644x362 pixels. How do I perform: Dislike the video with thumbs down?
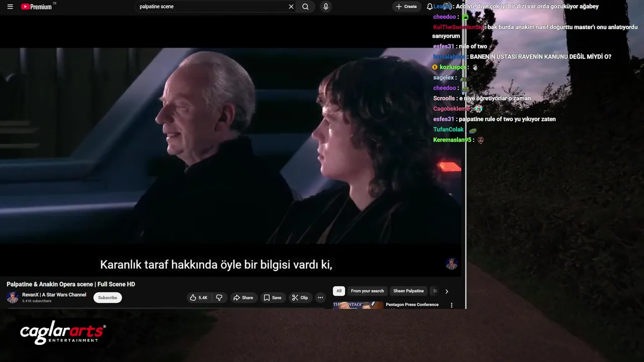point(219,298)
